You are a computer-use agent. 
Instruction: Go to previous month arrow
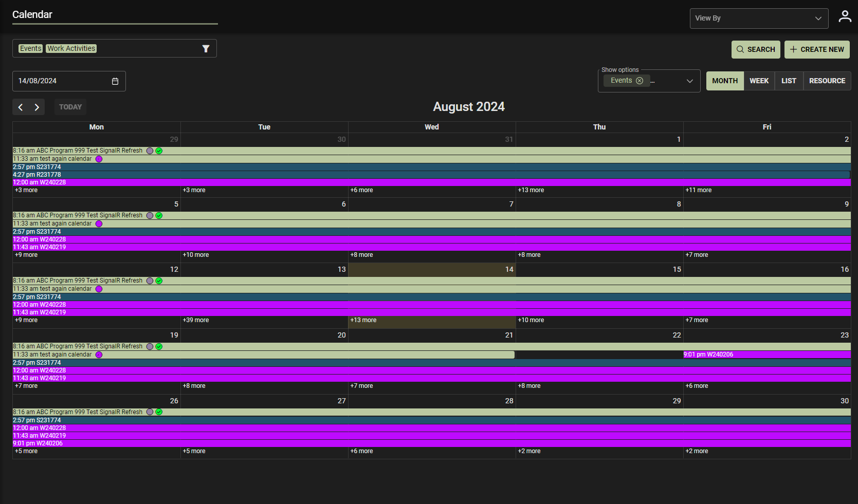pyautogui.click(x=21, y=107)
